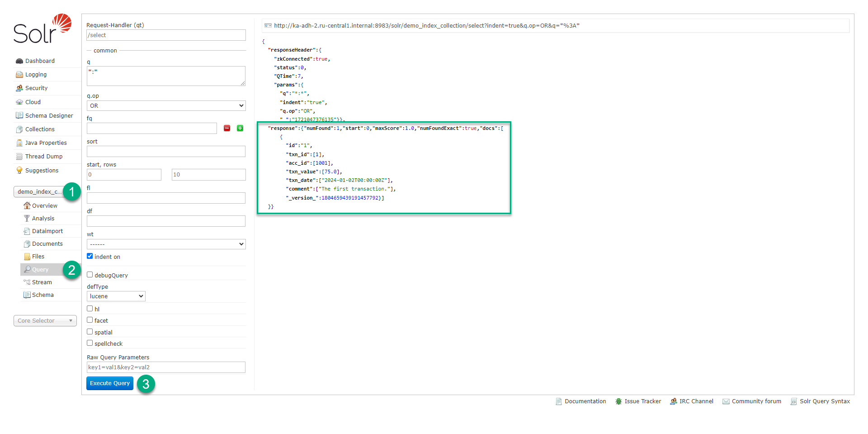
Task: Click the Overview house icon
Action: pyautogui.click(x=27, y=206)
